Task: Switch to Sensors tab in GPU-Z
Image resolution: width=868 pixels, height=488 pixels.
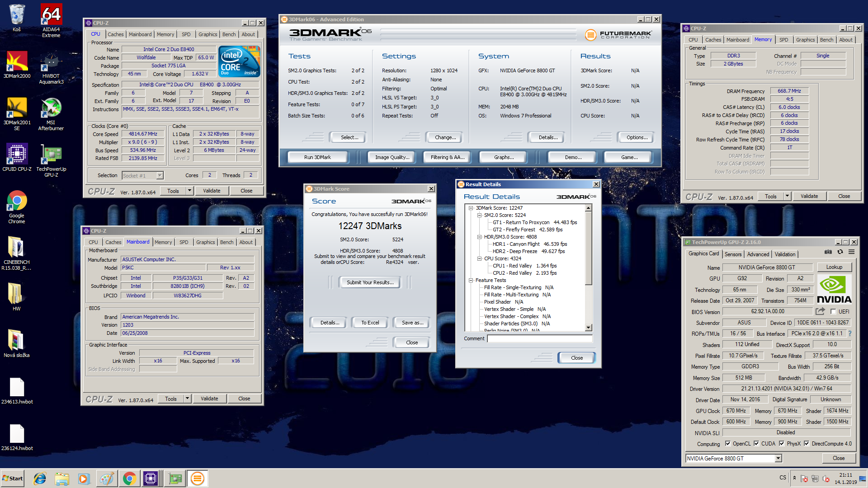Action: click(733, 254)
